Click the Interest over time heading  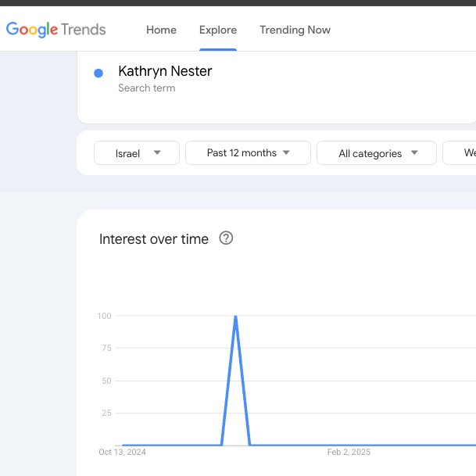click(154, 239)
